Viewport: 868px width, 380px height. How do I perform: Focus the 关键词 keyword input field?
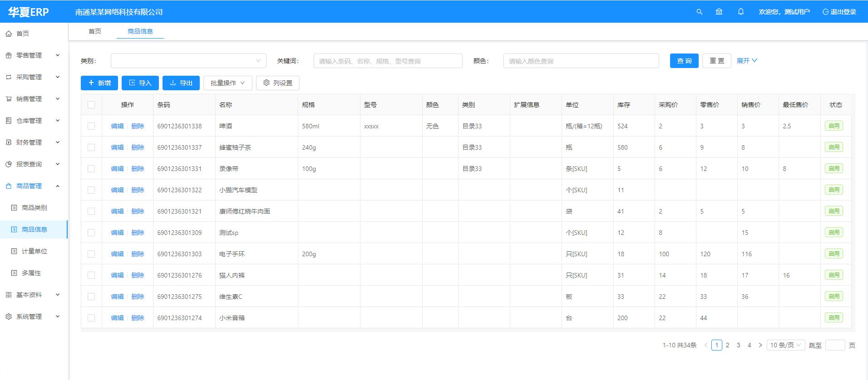coord(388,61)
